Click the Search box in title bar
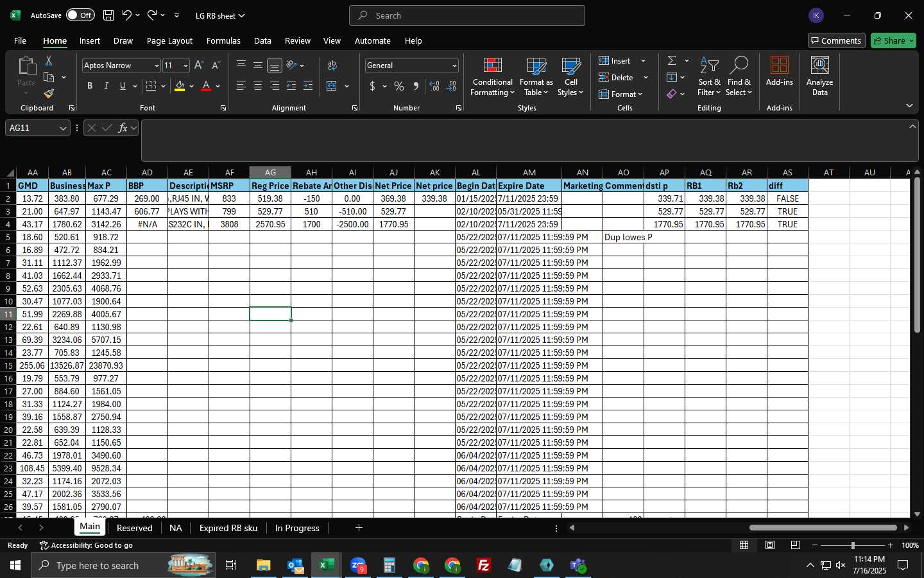 tap(467, 15)
